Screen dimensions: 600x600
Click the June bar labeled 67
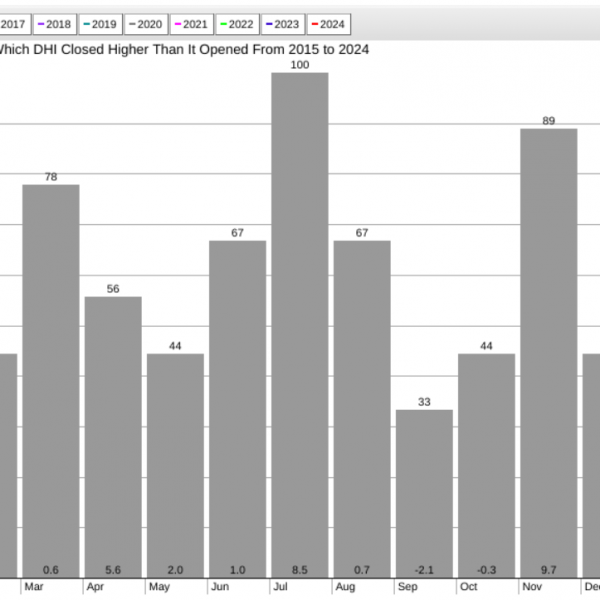tap(238, 409)
